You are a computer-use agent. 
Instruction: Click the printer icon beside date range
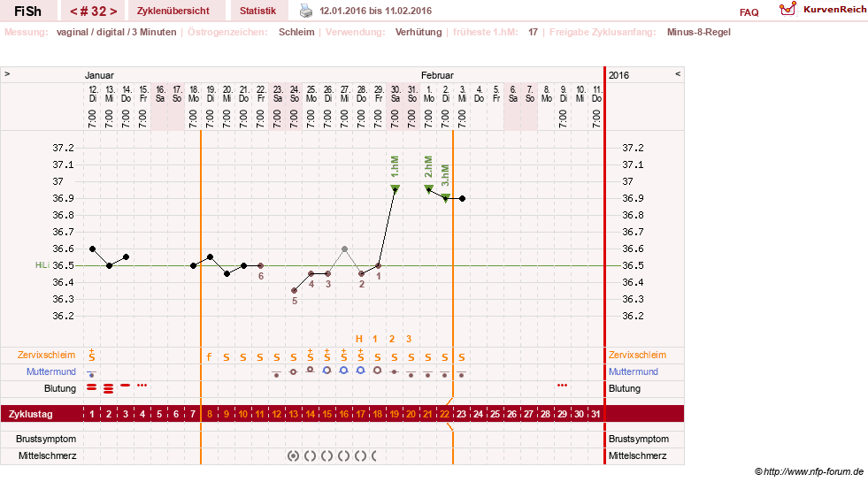[305, 11]
